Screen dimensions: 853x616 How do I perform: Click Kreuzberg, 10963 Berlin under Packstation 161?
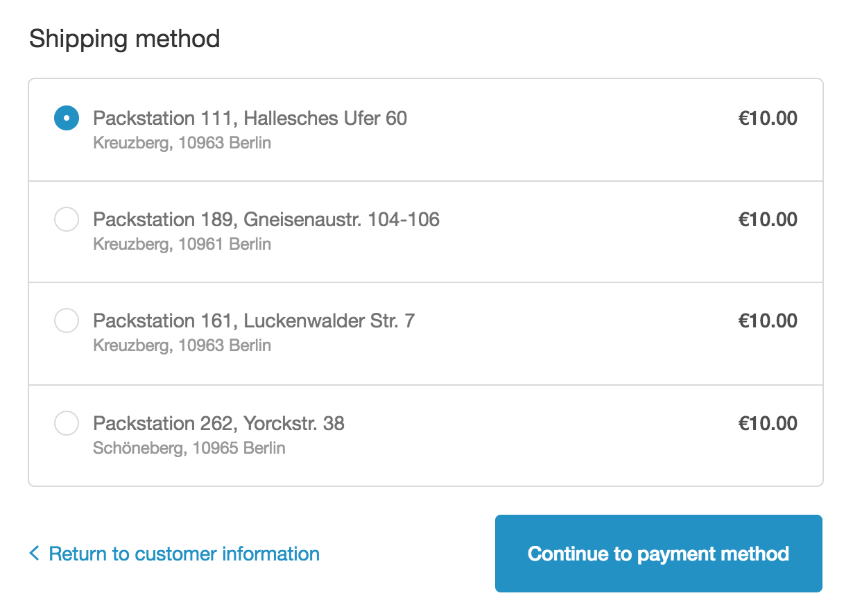point(182,345)
